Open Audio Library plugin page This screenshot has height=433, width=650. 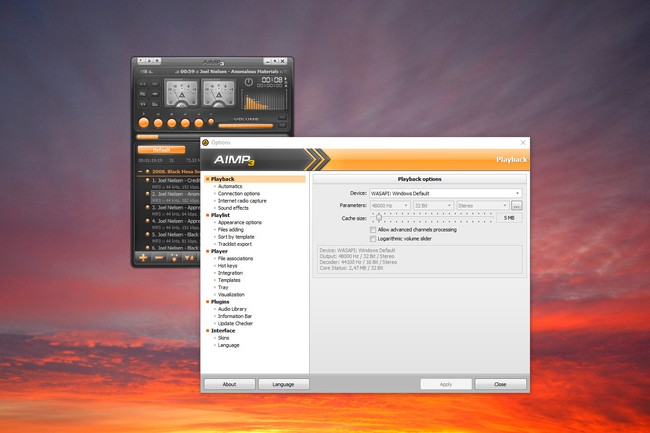[232, 309]
